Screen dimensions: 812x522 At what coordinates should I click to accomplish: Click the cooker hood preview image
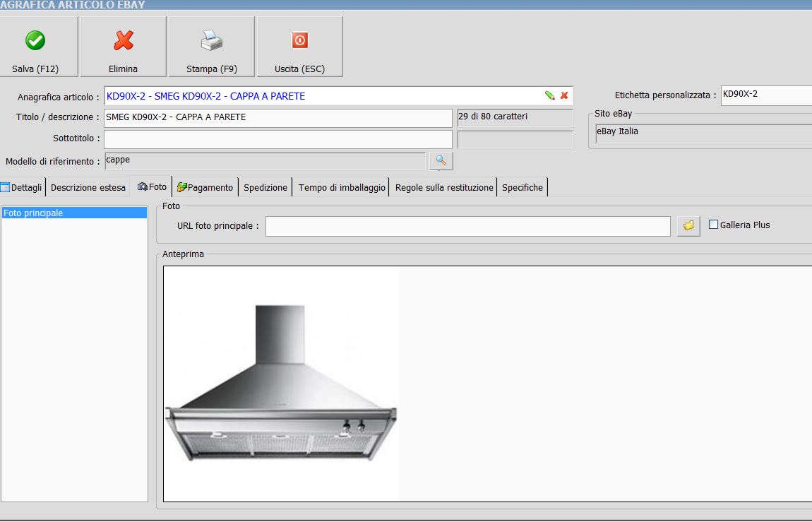(x=281, y=384)
